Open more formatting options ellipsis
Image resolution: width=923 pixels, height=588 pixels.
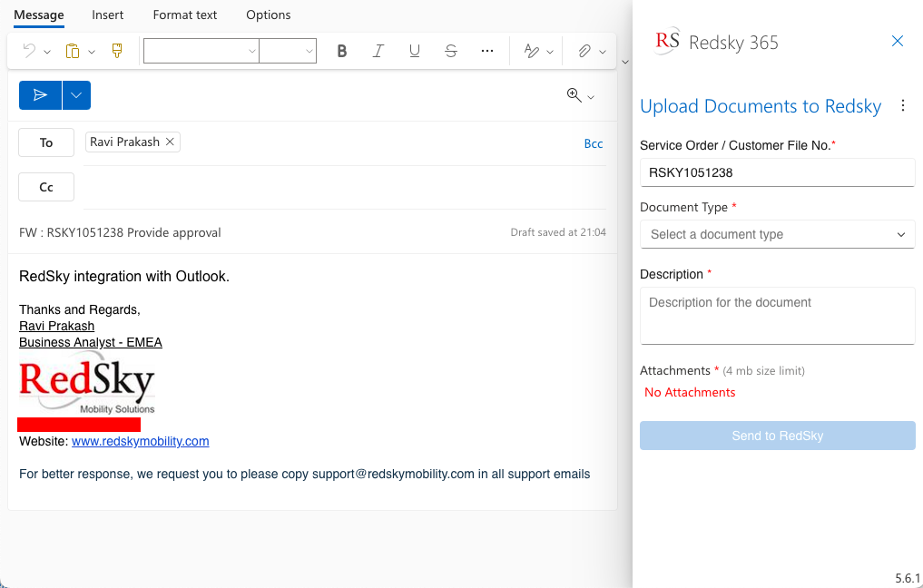(487, 51)
